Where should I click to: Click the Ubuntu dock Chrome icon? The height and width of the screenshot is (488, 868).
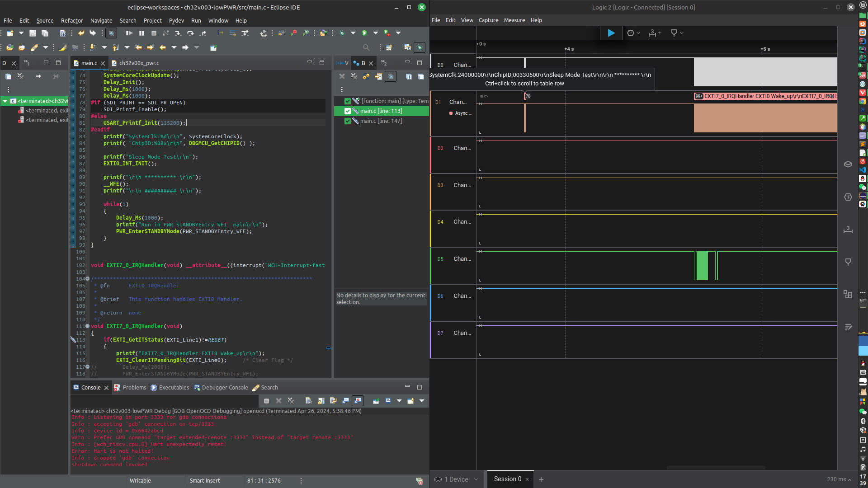(863, 101)
